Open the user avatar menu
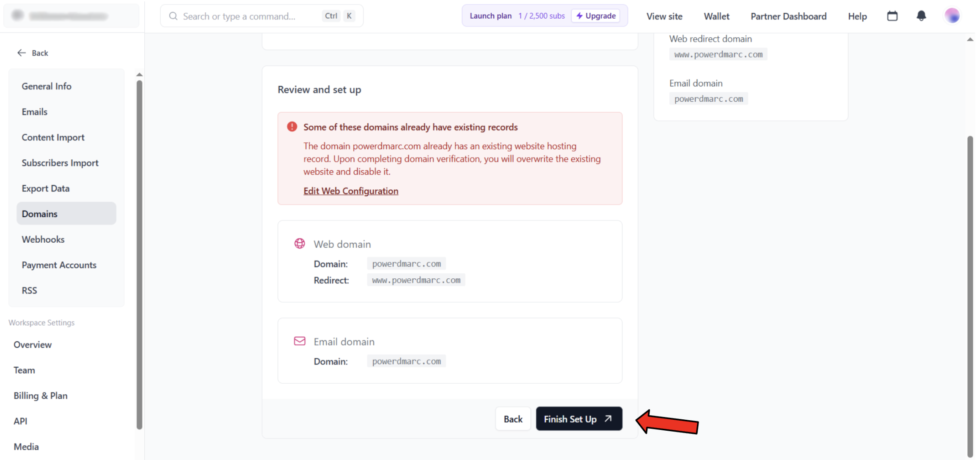Viewport: 980px width, 460px height. [x=952, y=16]
